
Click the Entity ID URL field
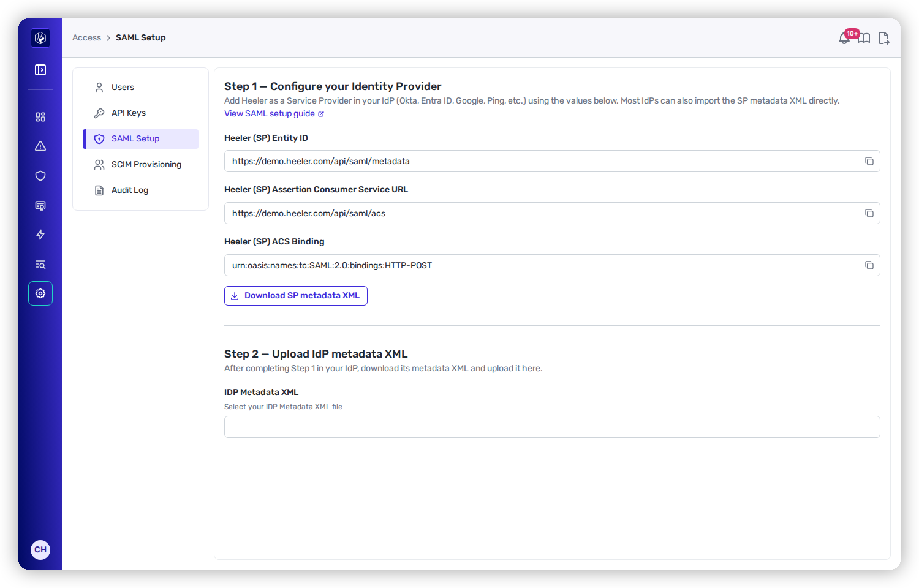[552, 161]
